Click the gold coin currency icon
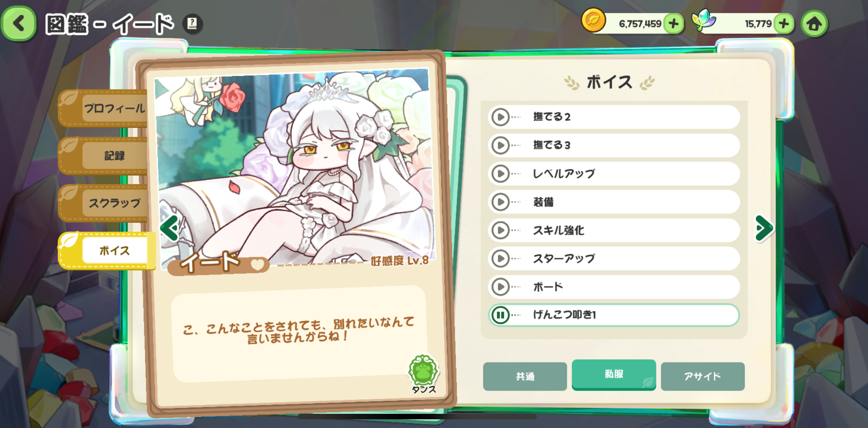This screenshot has height=428, width=868. pos(593,20)
